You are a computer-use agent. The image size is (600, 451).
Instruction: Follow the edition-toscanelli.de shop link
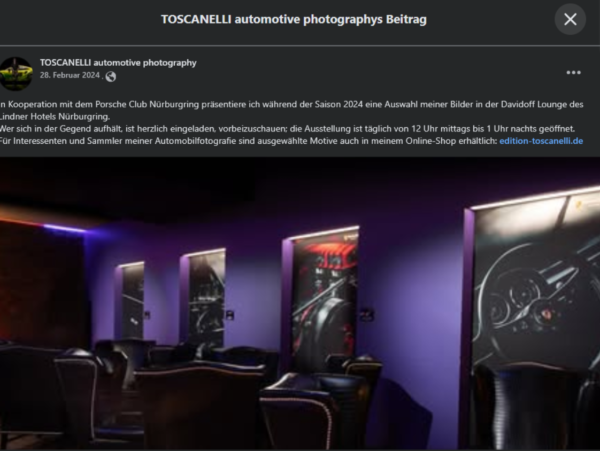coord(541,141)
